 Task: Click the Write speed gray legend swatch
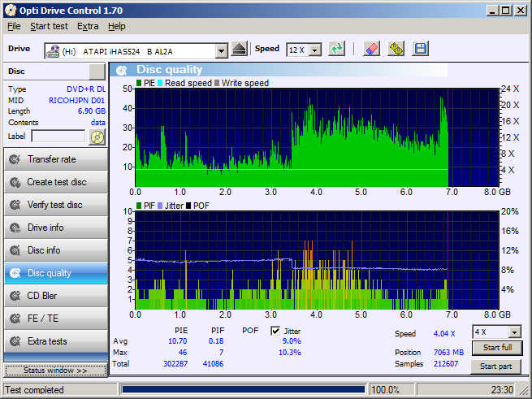pyautogui.click(x=217, y=83)
